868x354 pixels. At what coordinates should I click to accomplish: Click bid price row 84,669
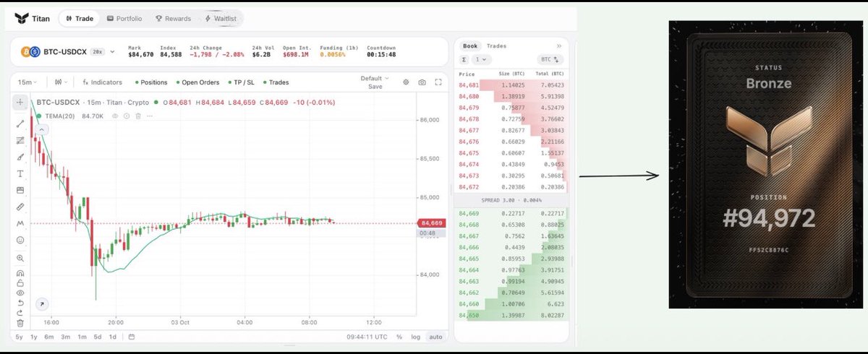point(512,212)
